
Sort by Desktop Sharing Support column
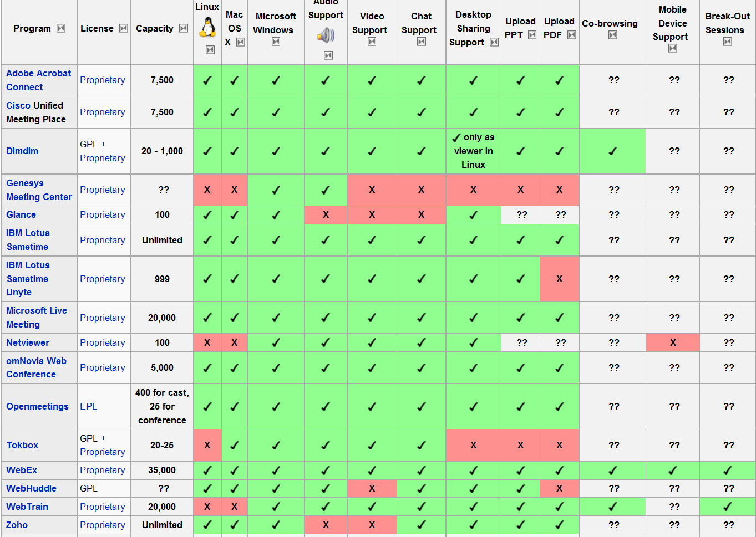494,42
